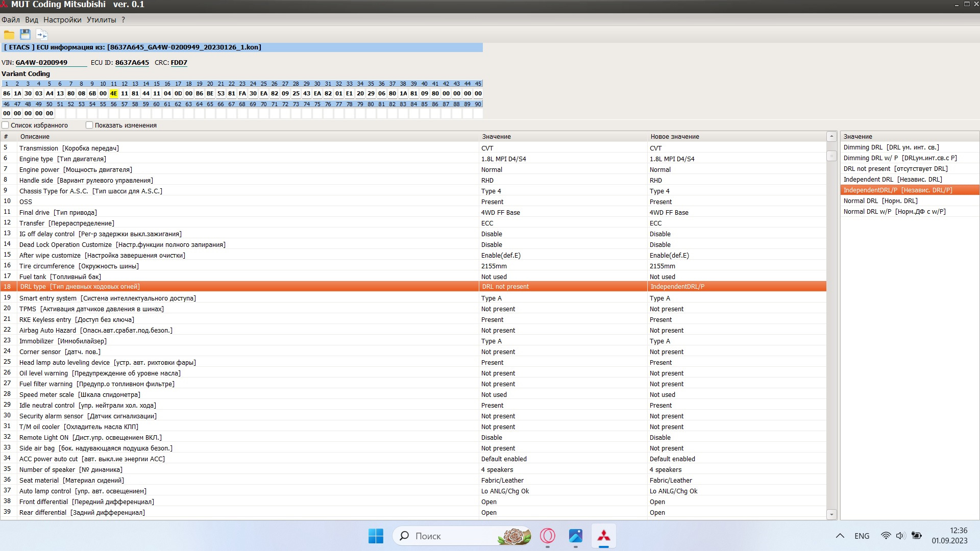Screen dimensions: 980x551
Task: Click the open folder toolbar icon
Action: (9, 35)
